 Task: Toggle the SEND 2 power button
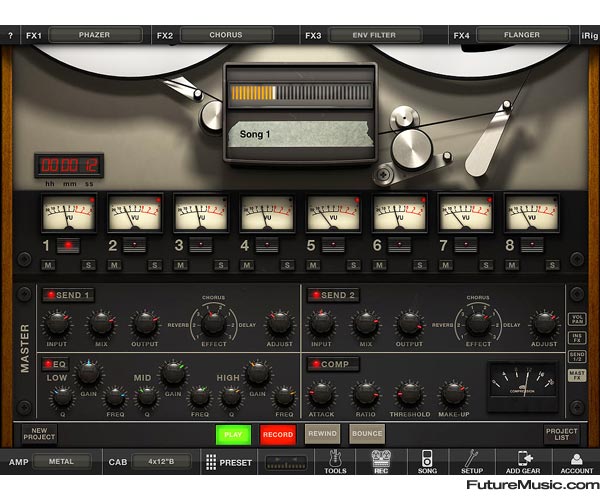coord(333,295)
